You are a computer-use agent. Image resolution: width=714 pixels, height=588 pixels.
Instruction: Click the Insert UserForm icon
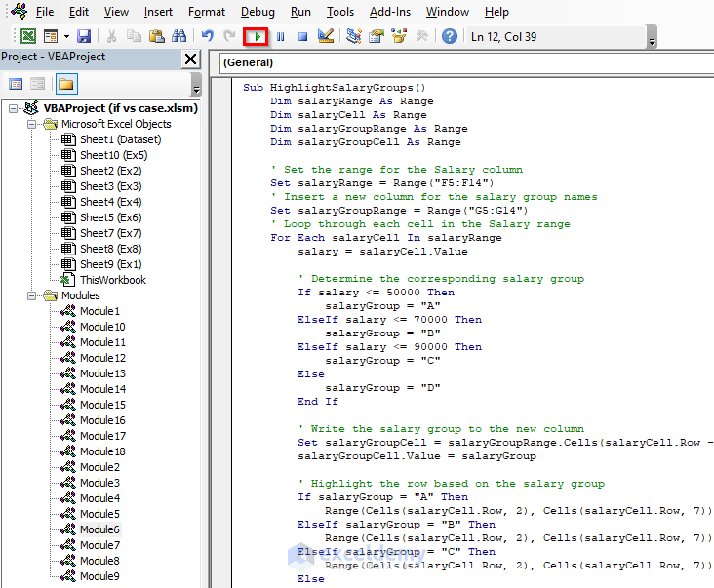coord(51,36)
